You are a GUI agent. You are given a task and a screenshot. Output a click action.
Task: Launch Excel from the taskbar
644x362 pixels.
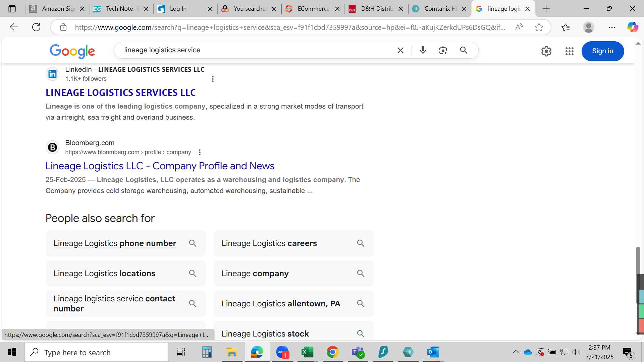coord(307,352)
